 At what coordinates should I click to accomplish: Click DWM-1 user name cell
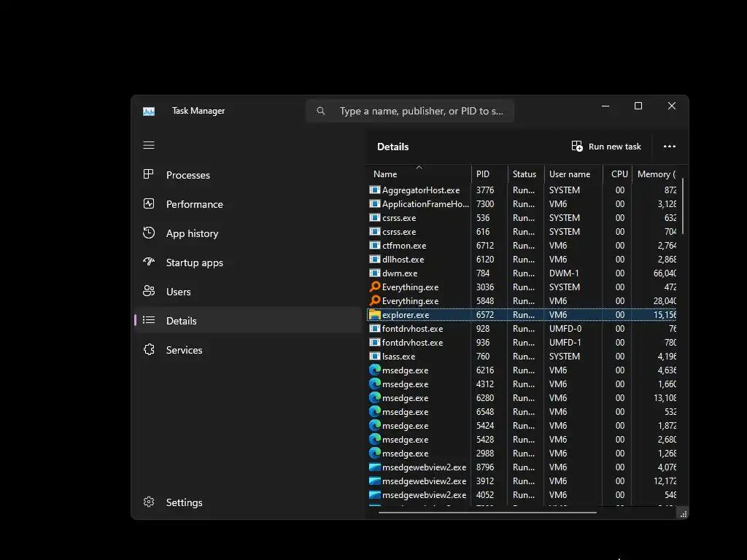coord(564,273)
